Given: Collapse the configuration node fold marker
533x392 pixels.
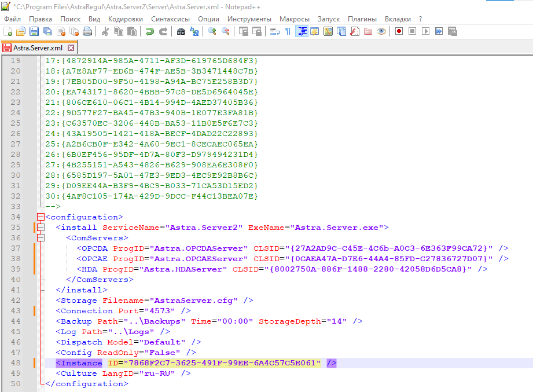Looking at the screenshot, I should pyautogui.click(x=41, y=217).
